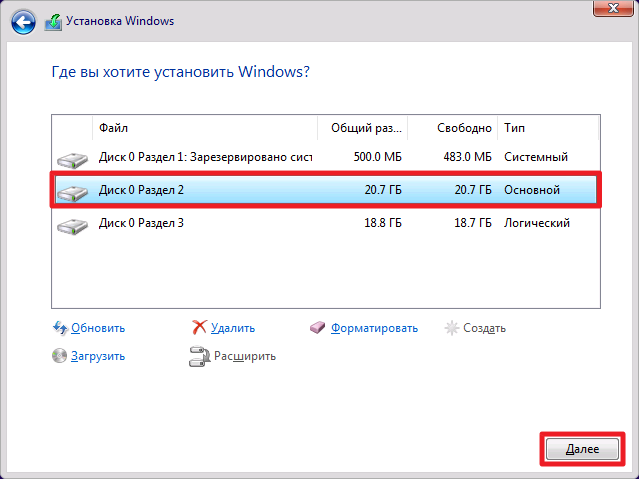Click drive icon for Раздел 2
This screenshot has width=639, height=479.
tap(72, 190)
